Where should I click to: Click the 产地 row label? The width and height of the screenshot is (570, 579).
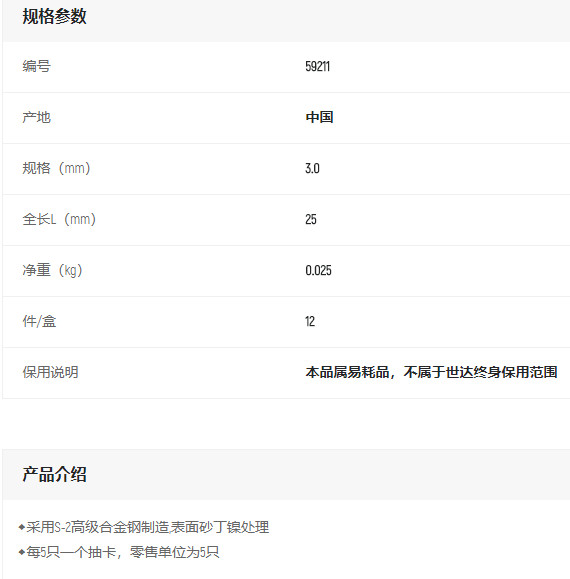coord(36,117)
